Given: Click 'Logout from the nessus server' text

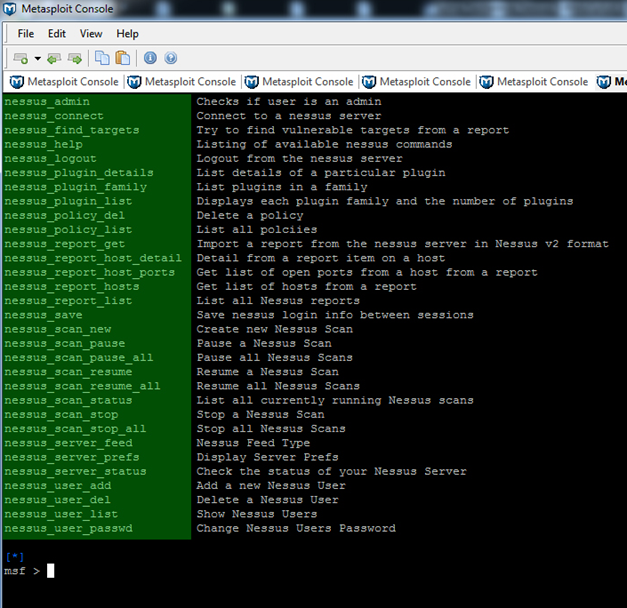Looking at the screenshot, I should coord(300,158).
